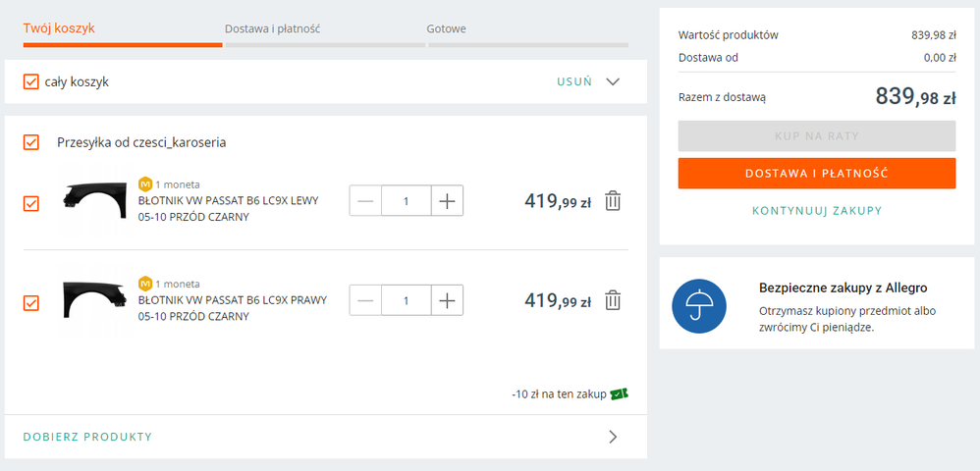The height and width of the screenshot is (471, 980).
Task: Click '1 moneta' text on the PRAWY item
Action: click(x=178, y=285)
